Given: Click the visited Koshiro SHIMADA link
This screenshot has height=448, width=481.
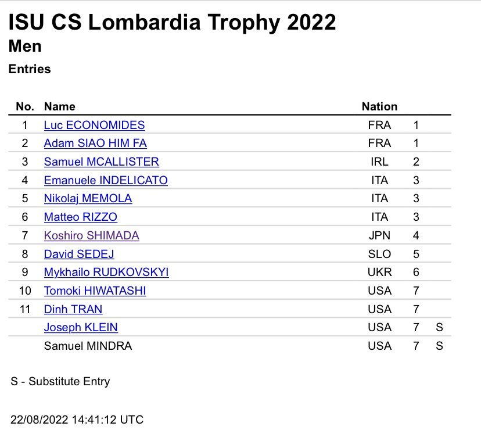Looking at the screenshot, I should pos(91,236).
